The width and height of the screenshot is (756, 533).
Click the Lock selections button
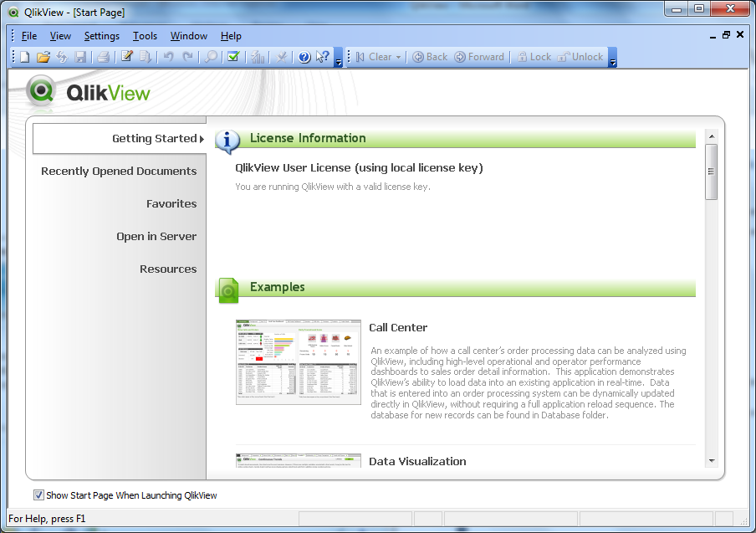click(x=534, y=57)
